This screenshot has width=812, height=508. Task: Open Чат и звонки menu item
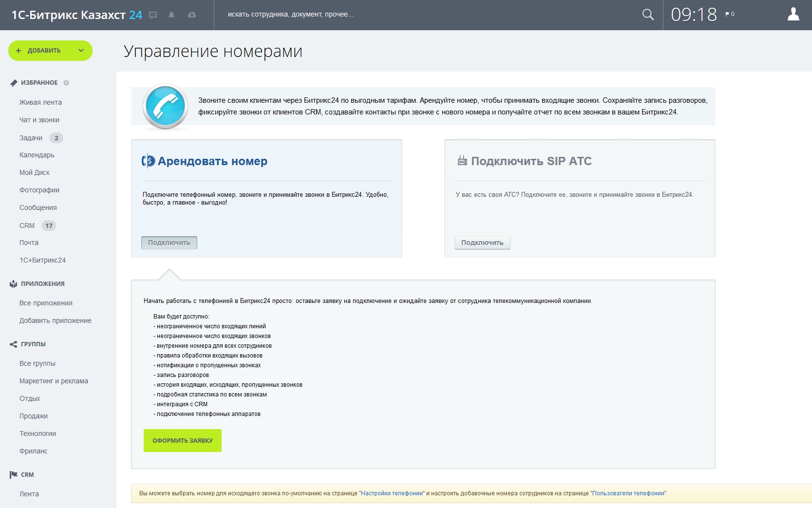click(x=39, y=120)
